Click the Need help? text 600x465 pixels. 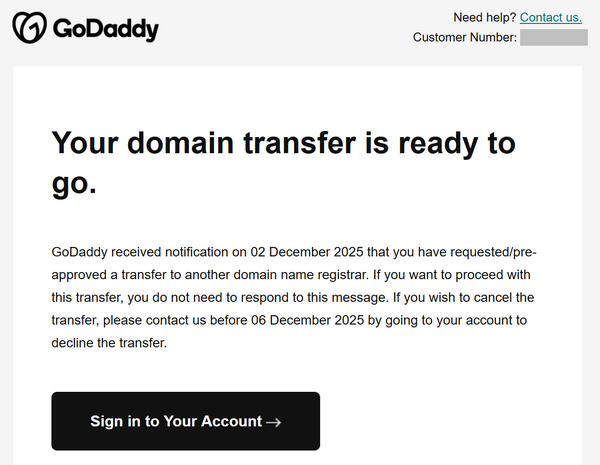tap(484, 17)
